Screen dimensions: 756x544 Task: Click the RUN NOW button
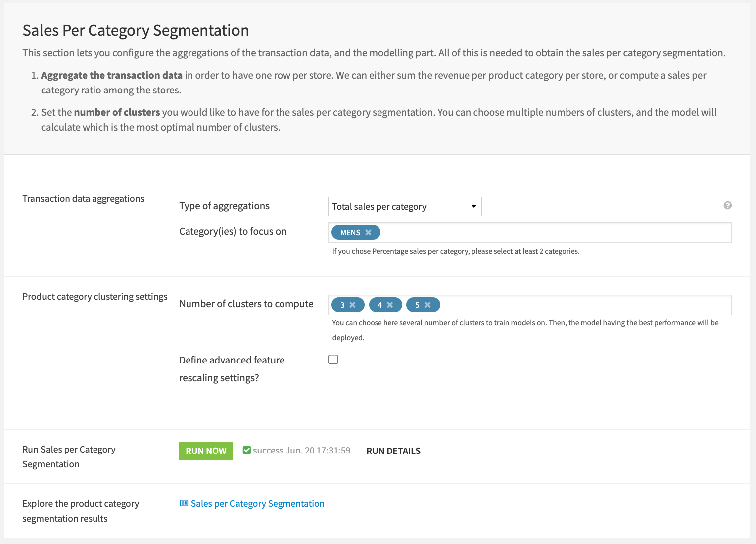(206, 451)
